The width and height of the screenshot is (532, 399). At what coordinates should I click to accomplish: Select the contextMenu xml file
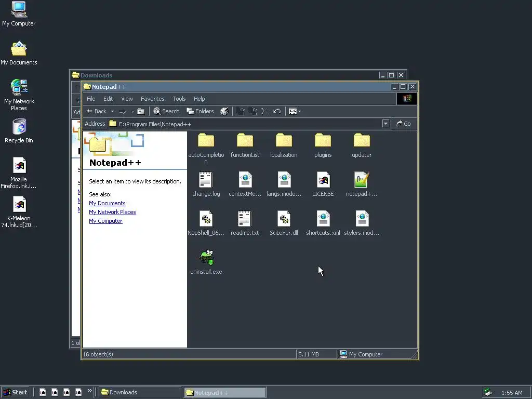tap(245, 184)
